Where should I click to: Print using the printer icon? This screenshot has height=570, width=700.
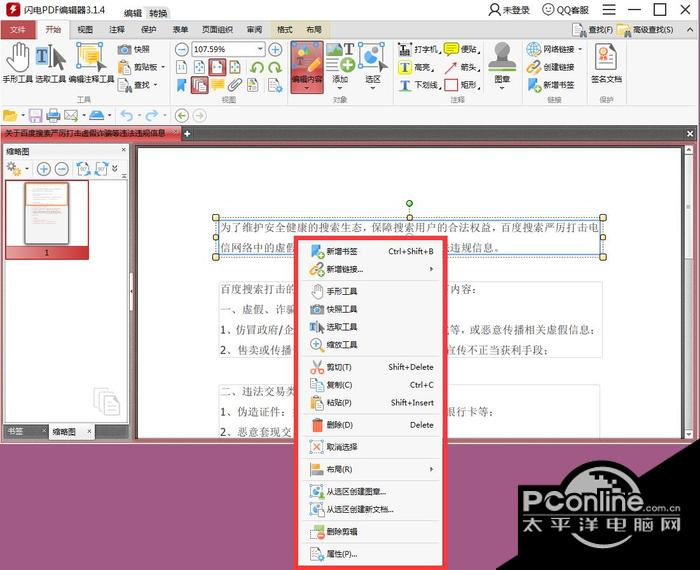pyautogui.click(x=54, y=116)
